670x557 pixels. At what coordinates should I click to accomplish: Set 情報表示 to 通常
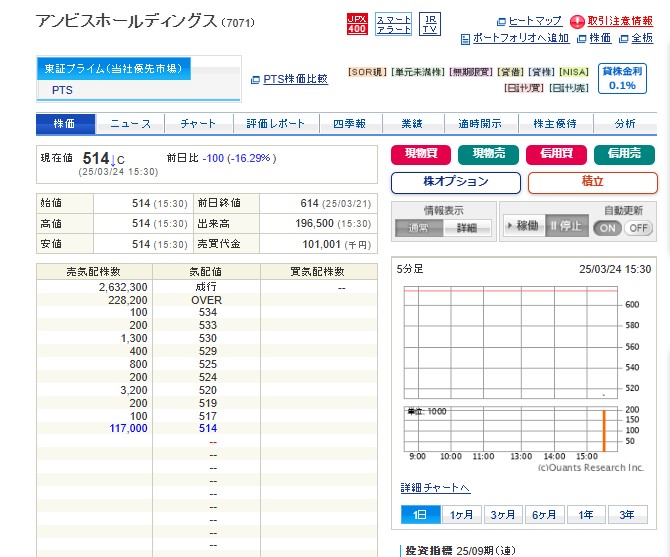[419, 228]
